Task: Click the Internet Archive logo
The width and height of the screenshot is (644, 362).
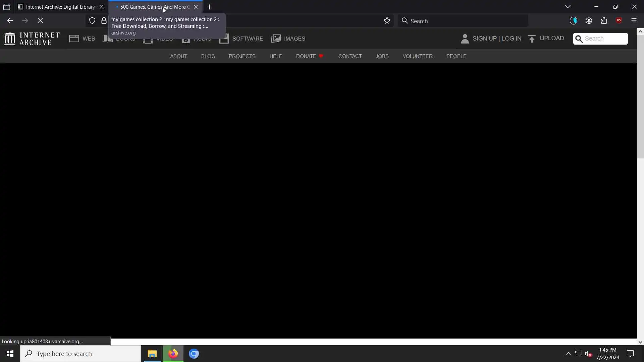Action: tap(32, 39)
